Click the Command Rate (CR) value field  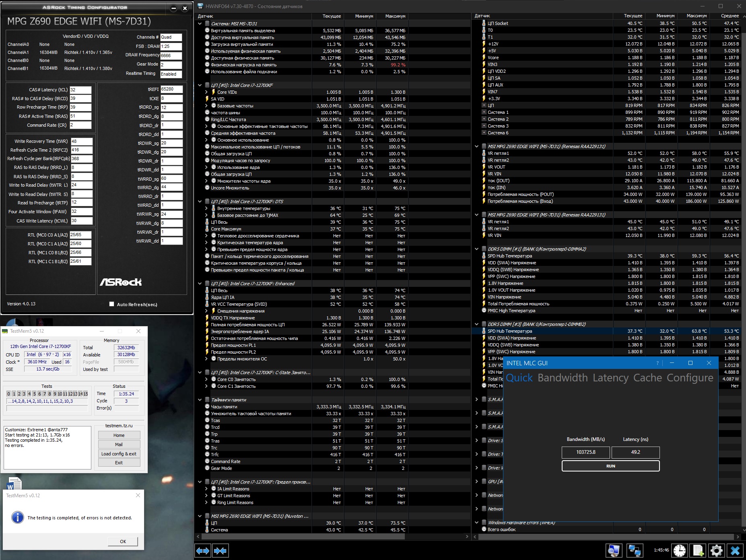80,125
